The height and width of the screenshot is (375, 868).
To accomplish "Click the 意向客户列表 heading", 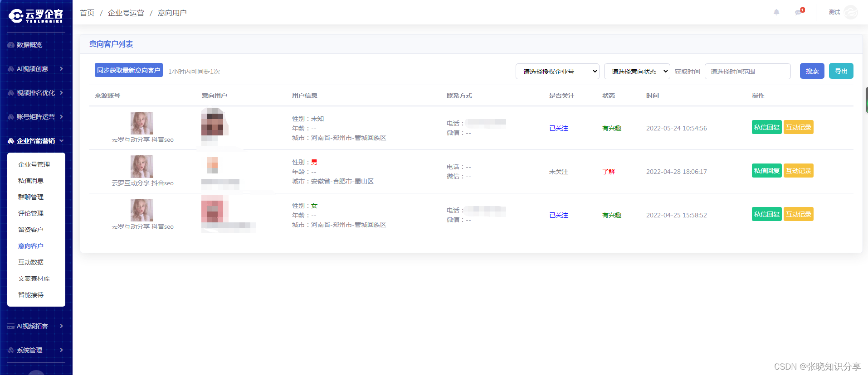I will 111,44.
